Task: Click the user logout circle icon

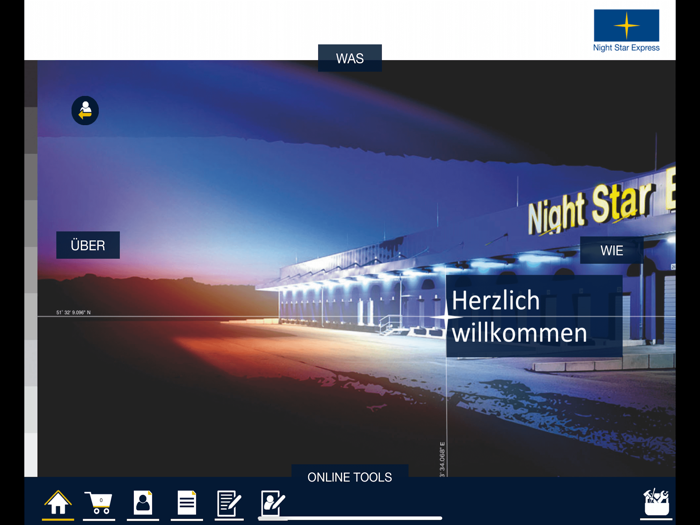Action: pyautogui.click(x=85, y=110)
